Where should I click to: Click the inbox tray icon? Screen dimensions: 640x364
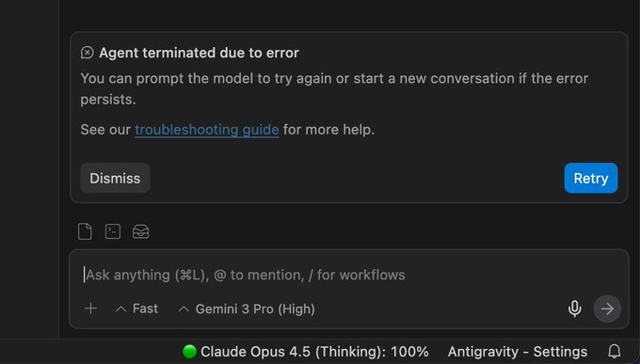pyautogui.click(x=141, y=231)
